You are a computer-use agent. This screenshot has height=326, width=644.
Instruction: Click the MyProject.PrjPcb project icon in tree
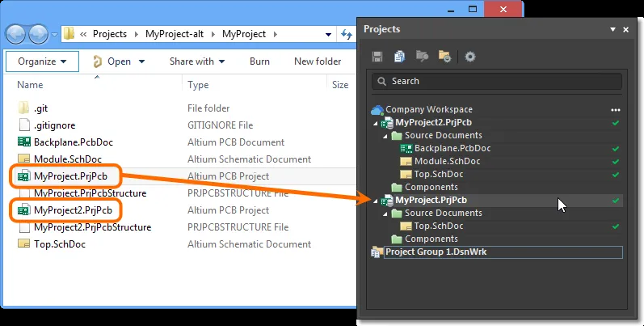pos(387,200)
